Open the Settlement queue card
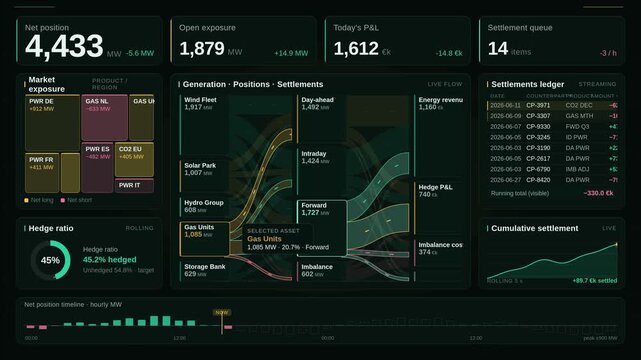The height and width of the screenshot is (360, 641). point(552,41)
